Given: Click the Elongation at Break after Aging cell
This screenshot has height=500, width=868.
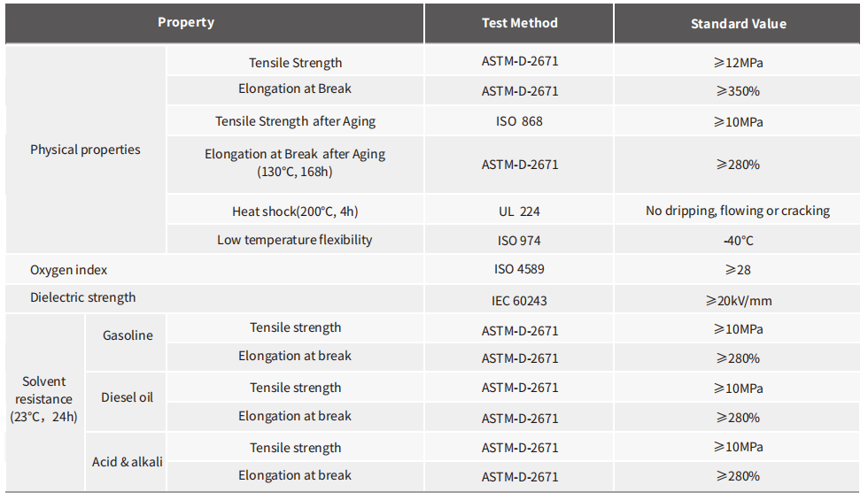Looking at the screenshot, I should (295, 164).
